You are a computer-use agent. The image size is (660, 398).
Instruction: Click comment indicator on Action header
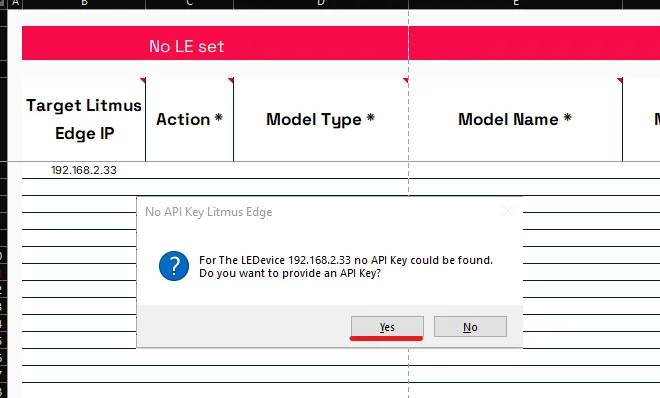coord(231,80)
